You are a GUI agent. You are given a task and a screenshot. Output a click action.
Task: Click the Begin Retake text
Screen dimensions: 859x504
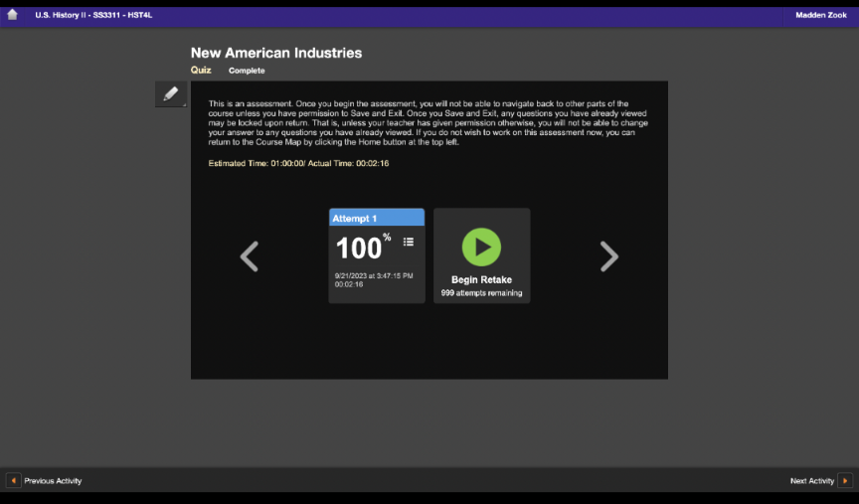481,280
